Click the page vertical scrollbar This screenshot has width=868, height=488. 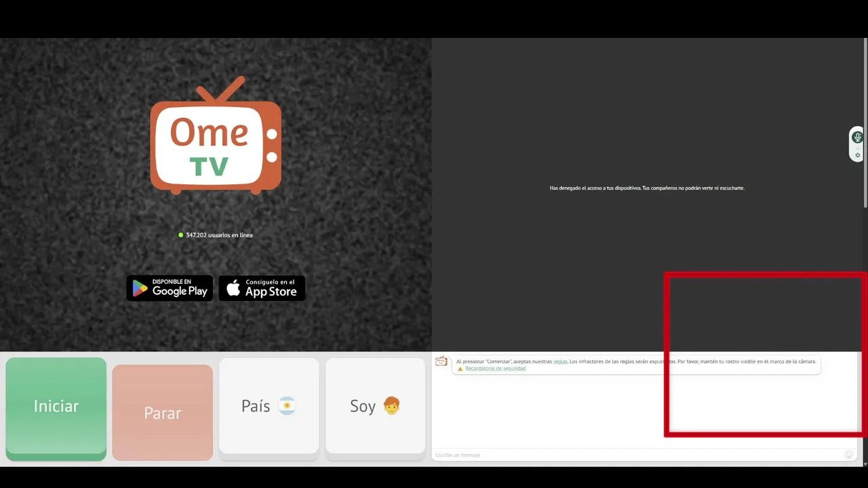(865, 122)
